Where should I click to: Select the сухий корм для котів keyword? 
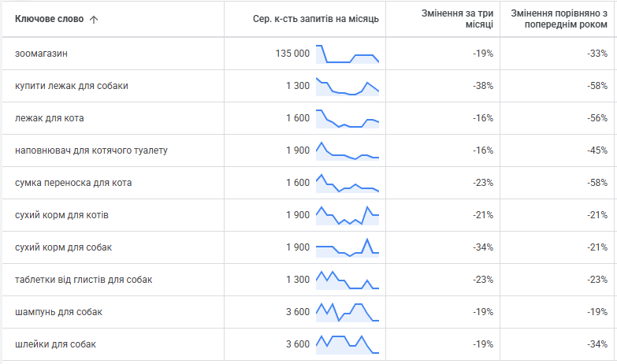67,215
